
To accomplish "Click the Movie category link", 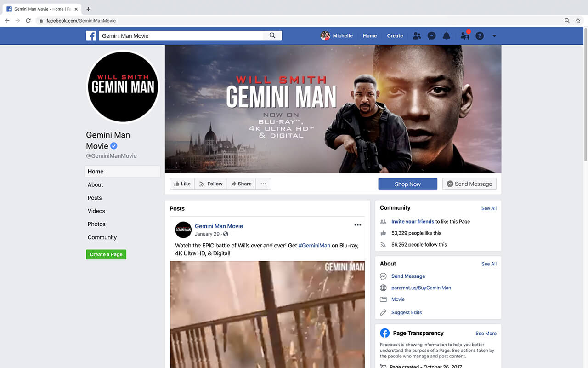I will coord(398,299).
